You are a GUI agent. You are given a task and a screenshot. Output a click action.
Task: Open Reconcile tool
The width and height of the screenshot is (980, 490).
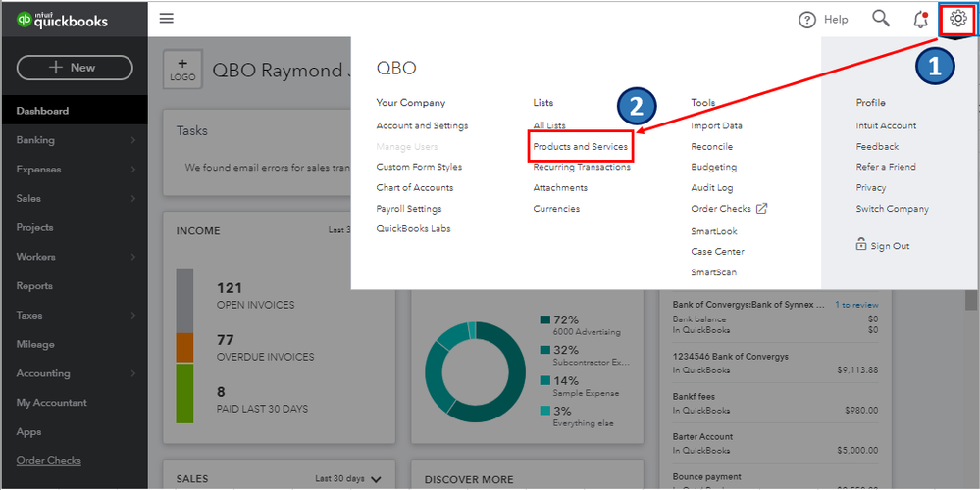(712, 147)
